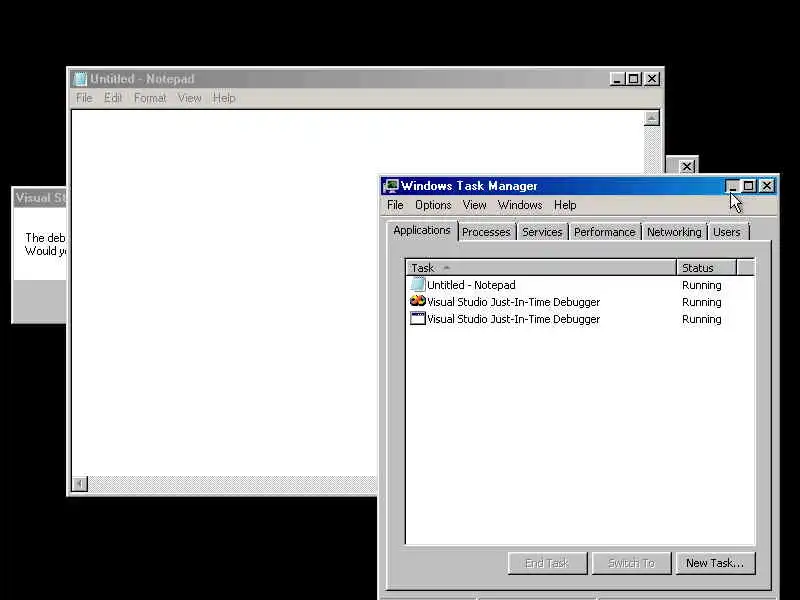Maximize the Notepad window
This screenshot has width=800, height=600.
pyautogui.click(x=634, y=79)
